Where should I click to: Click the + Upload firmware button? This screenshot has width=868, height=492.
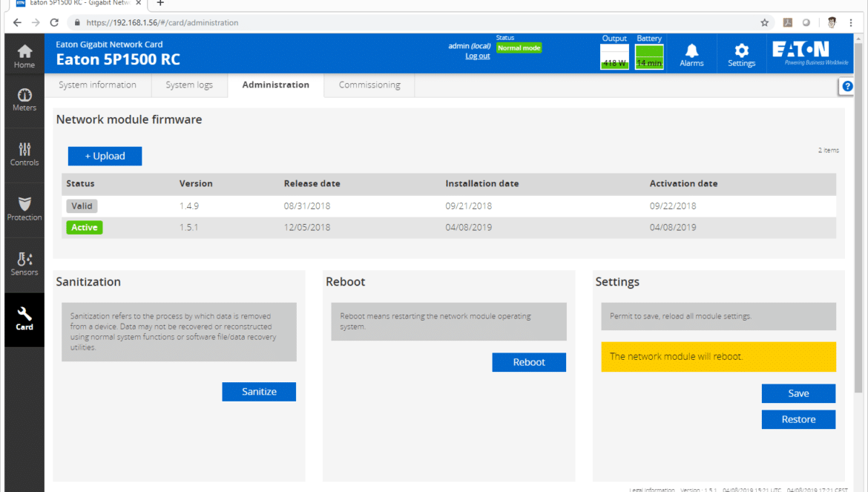click(x=105, y=156)
